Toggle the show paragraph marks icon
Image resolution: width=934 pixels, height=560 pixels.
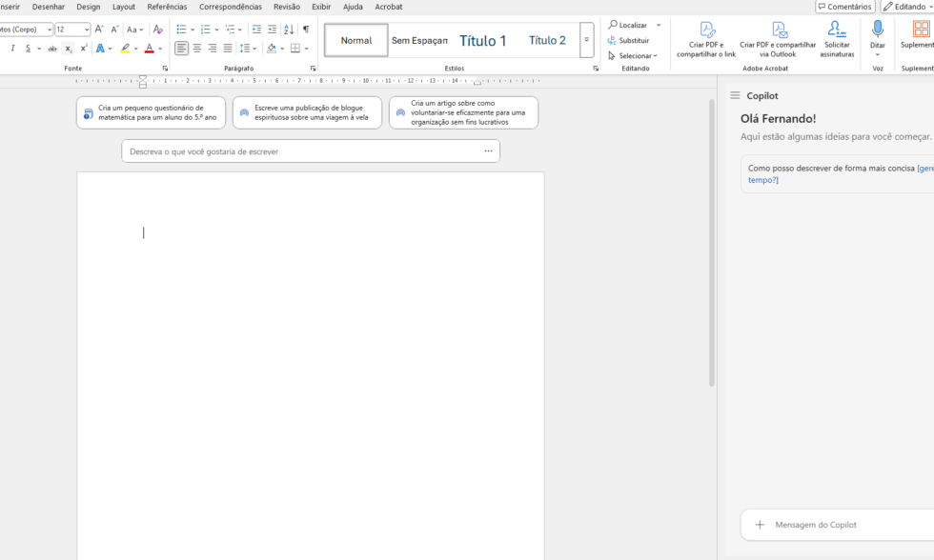tap(307, 30)
